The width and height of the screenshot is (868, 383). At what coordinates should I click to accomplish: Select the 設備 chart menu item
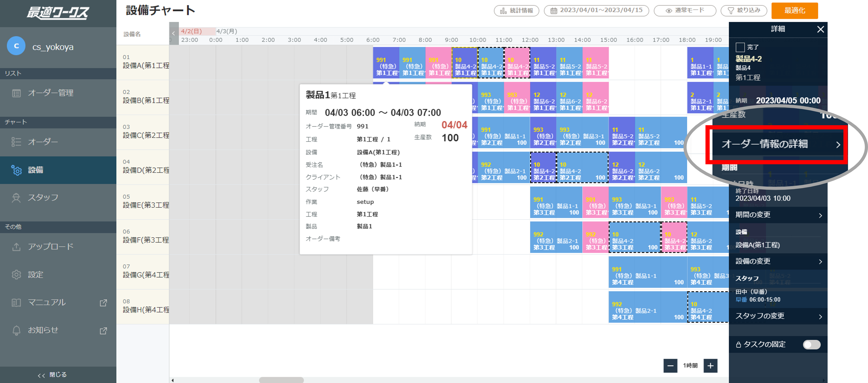click(58, 170)
